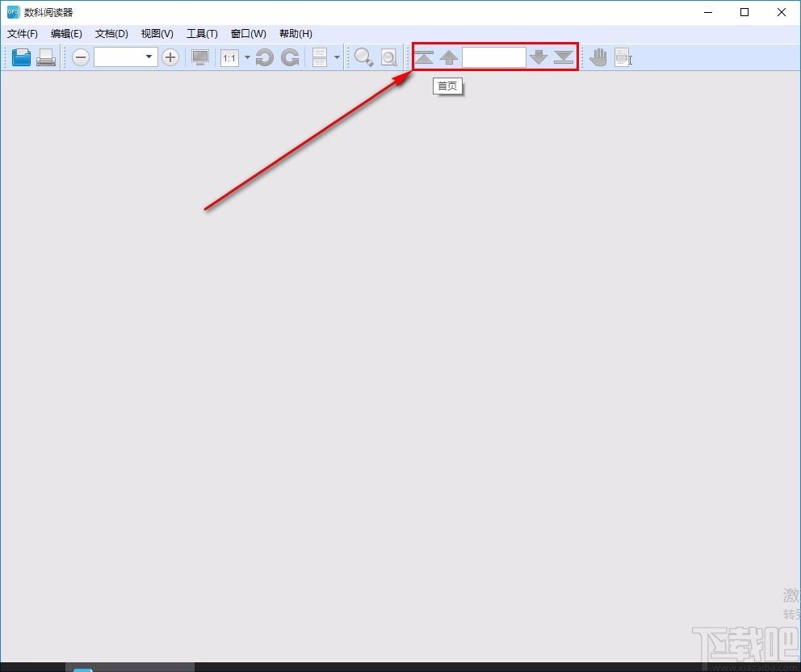Click the magnifier search icon
Viewport: 801px width, 672px height.
pos(363,57)
